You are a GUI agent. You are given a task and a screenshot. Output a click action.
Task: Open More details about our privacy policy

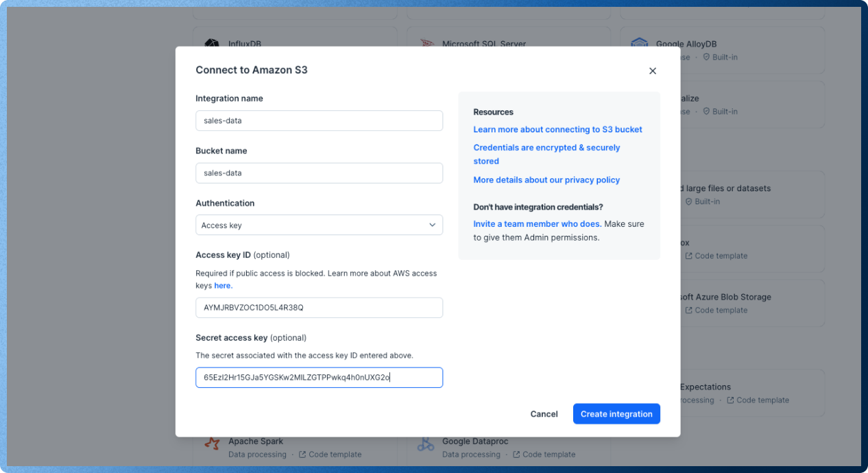(x=546, y=180)
